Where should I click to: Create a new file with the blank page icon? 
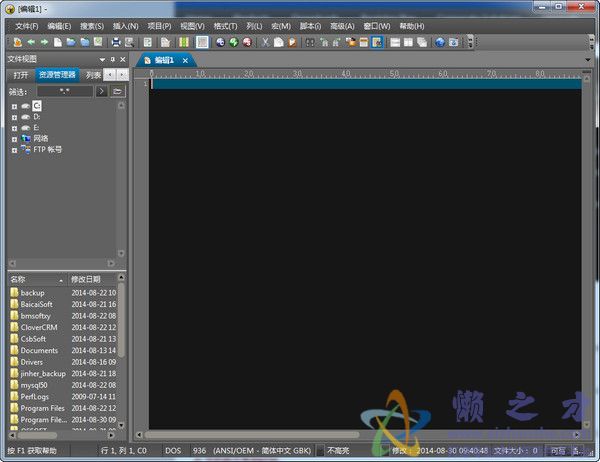tap(58, 42)
